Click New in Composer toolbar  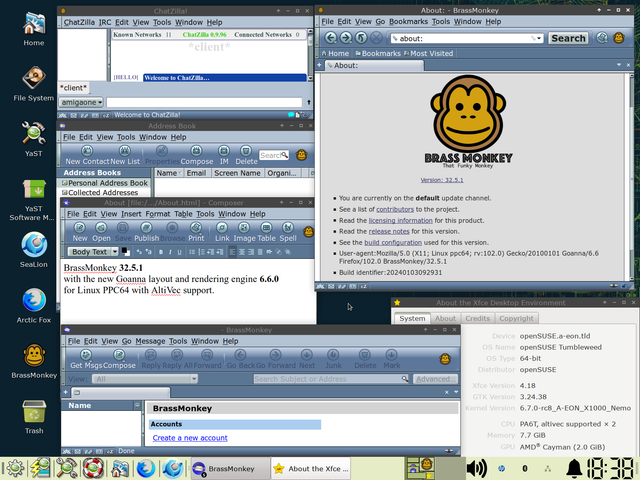[80, 232]
